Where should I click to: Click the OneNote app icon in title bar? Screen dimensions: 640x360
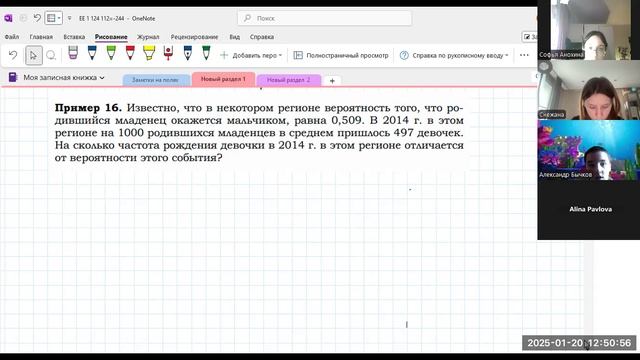click(x=8, y=18)
